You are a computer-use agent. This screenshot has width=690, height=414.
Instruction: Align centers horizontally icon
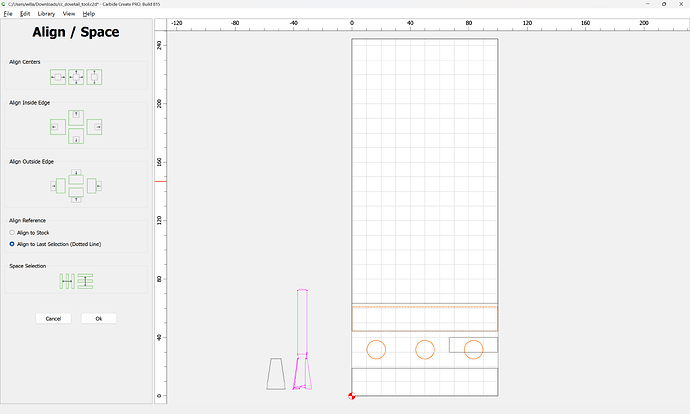pyautogui.click(x=58, y=77)
